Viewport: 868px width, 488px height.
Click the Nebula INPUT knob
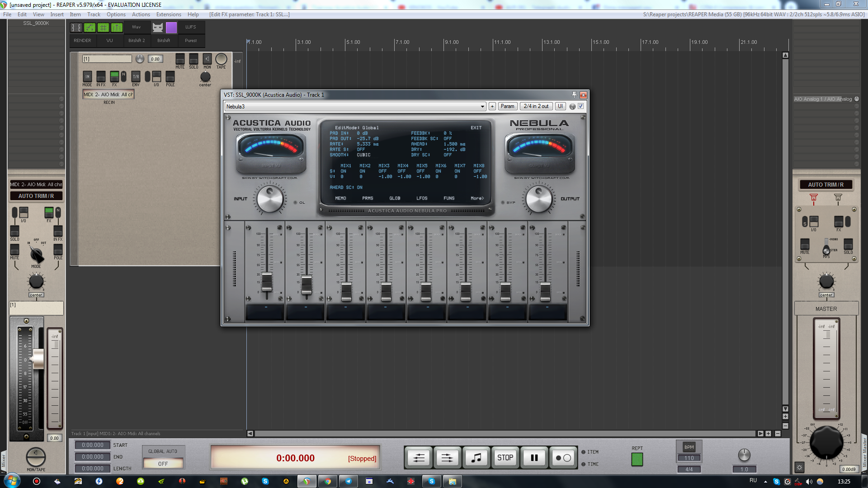(270, 199)
